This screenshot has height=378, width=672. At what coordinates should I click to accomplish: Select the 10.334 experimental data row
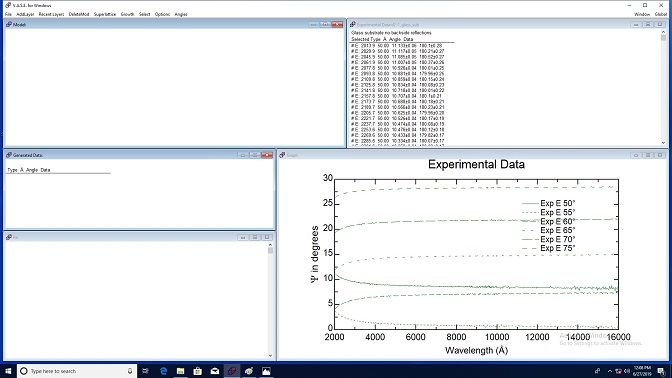coord(397,141)
